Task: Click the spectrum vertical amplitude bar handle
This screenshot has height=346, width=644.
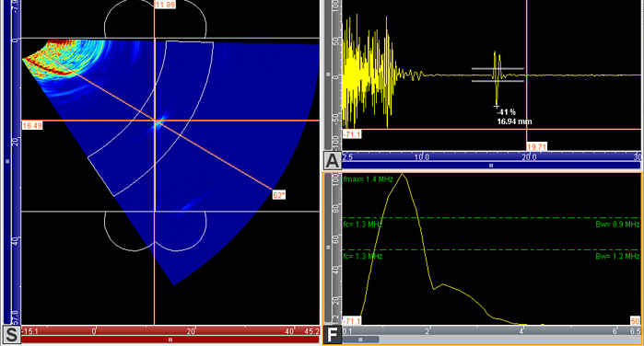Action: 328,248
